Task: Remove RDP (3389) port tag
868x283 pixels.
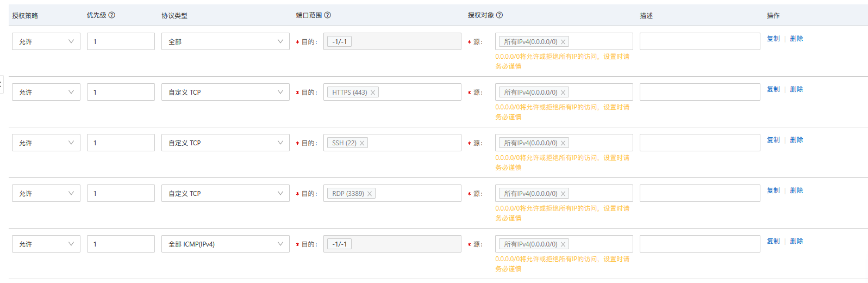Action: 370,194
